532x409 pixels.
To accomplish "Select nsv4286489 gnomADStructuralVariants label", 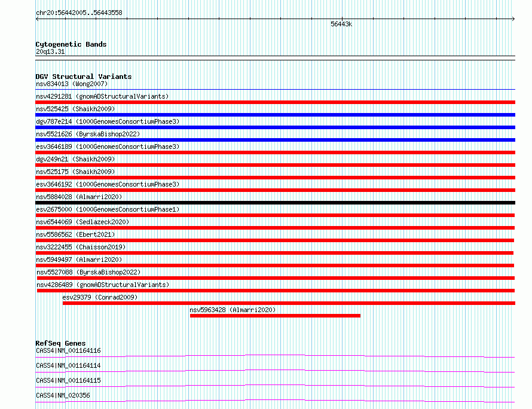I will click(103, 285).
